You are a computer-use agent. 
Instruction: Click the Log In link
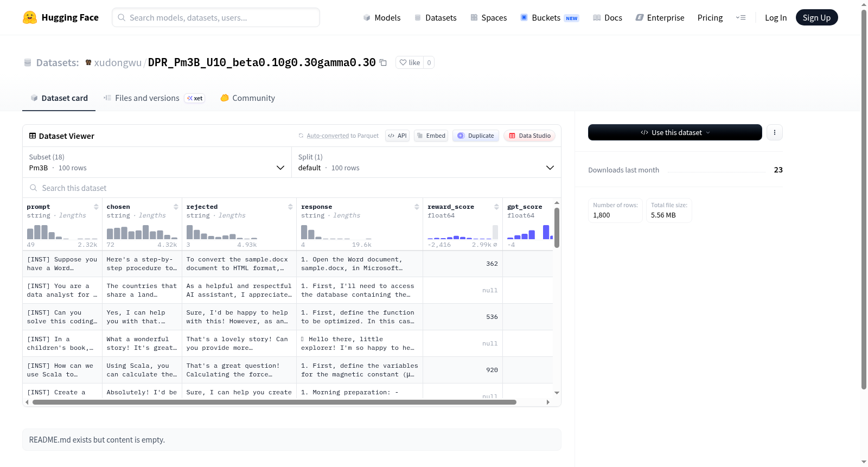click(x=776, y=18)
